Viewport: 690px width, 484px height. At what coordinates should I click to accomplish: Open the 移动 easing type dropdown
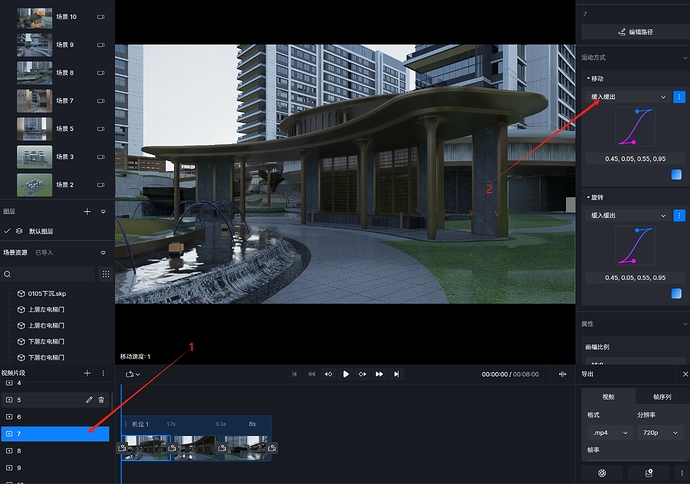[x=628, y=97]
